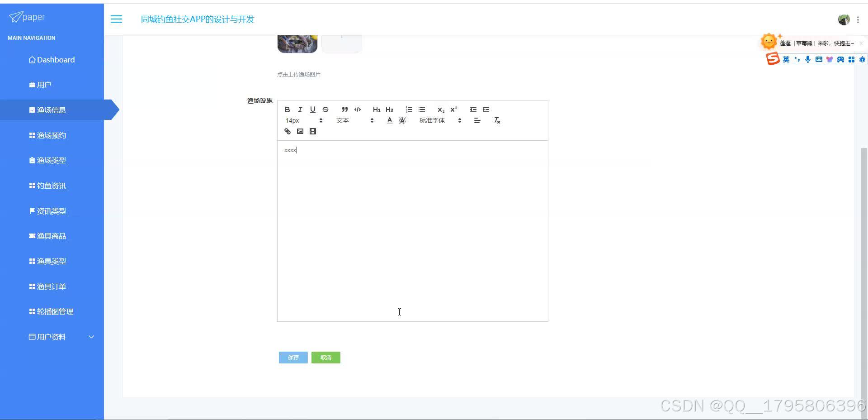868x420 pixels.
Task: Insert a hyperlink in the editor
Action: (287, 131)
